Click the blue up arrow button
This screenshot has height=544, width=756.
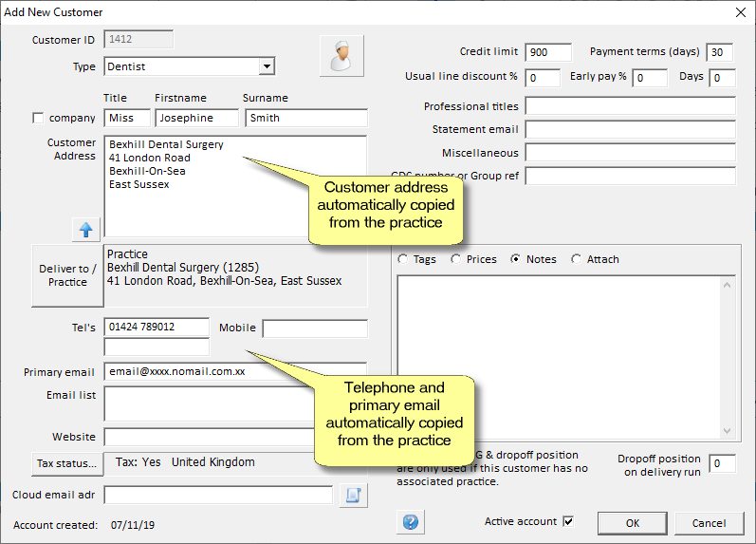click(x=86, y=229)
